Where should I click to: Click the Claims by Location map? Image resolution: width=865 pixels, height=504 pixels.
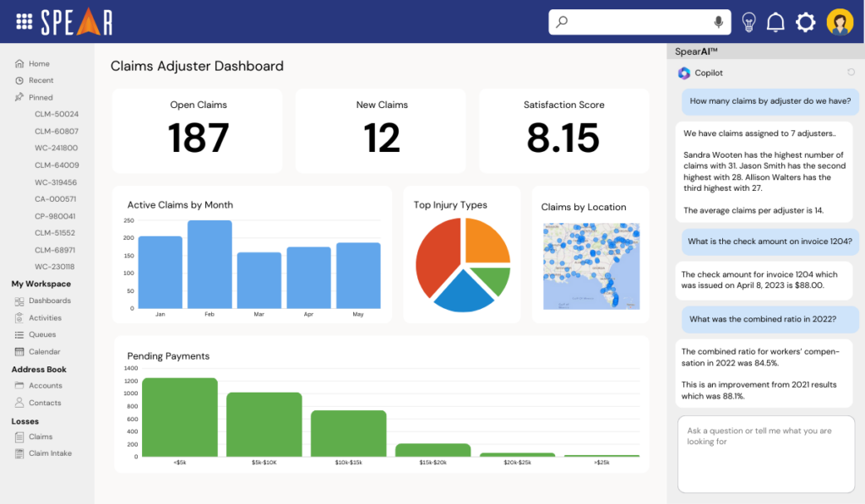point(590,266)
